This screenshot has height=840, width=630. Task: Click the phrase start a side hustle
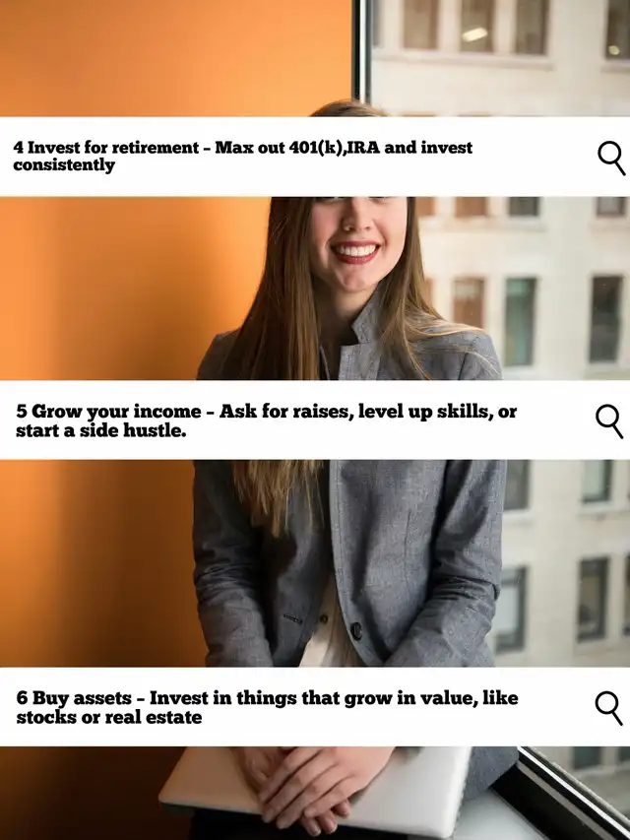pos(100,430)
